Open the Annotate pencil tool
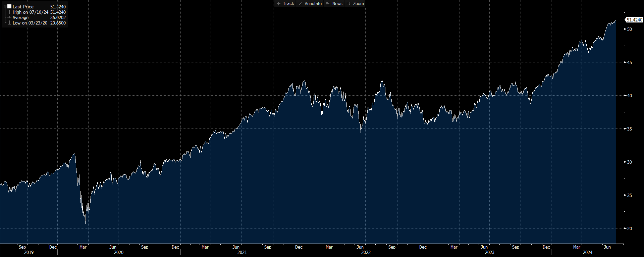The height and width of the screenshot is (257, 644). 310,4
